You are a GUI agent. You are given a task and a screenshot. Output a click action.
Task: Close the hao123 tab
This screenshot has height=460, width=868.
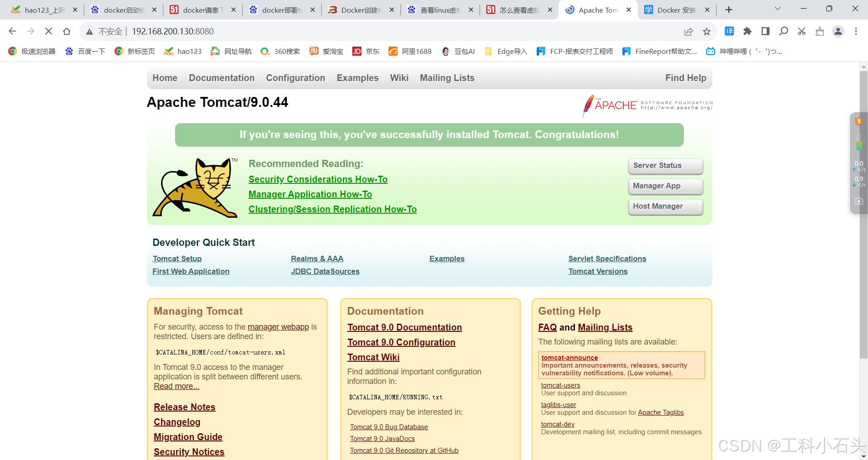pos(75,10)
